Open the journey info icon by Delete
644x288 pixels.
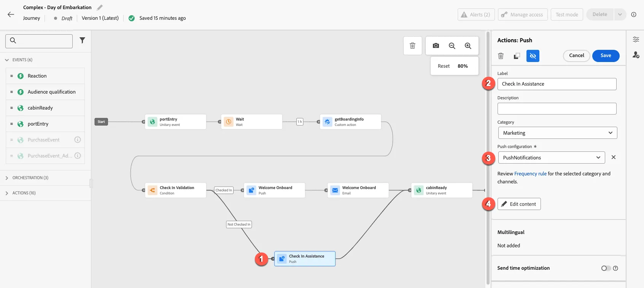click(x=634, y=14)
